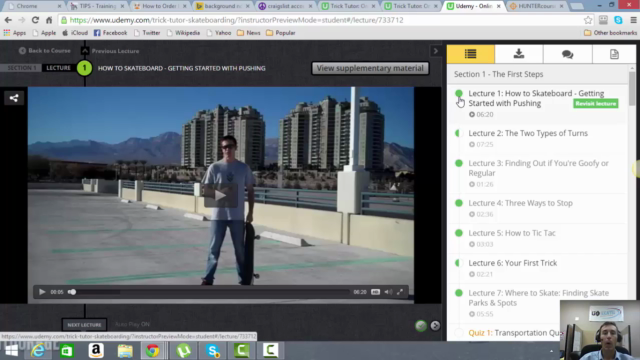Toggle Auto Play ON setting
Viewport: 640px width, 360px height.
coord(132,324)
